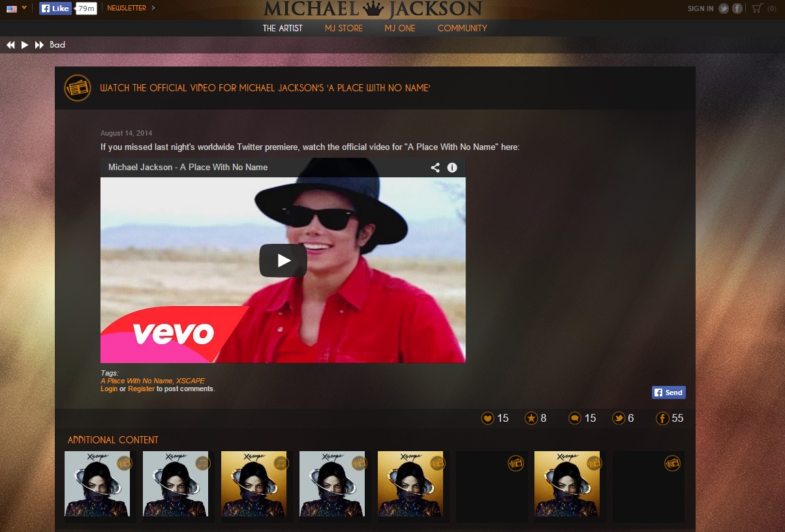Open the shopping cart
Viewport: 785px width, 532px height.
coord(757,8)
